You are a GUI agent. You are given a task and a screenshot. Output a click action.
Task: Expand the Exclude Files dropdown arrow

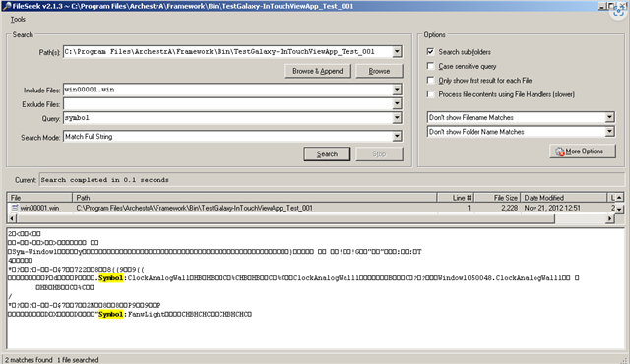click(397, 104)
